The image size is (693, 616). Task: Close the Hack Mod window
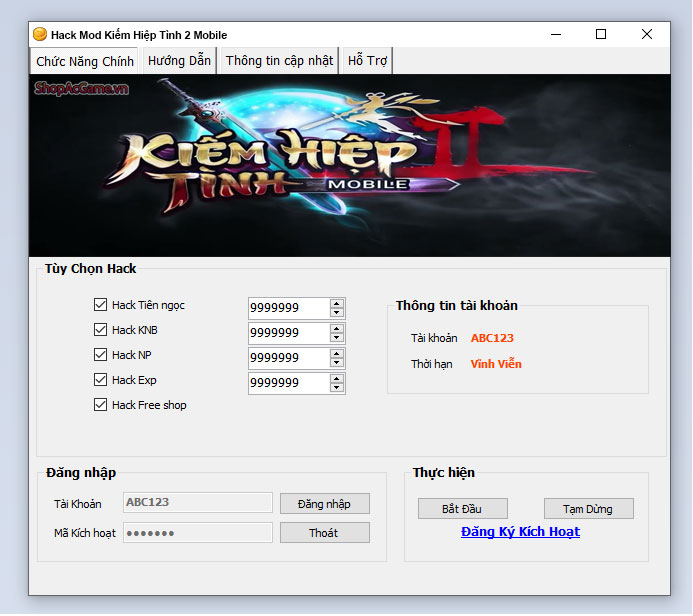point(647,34)
